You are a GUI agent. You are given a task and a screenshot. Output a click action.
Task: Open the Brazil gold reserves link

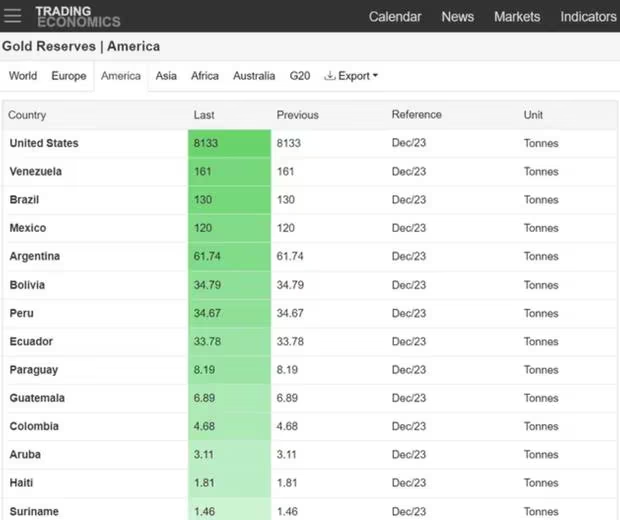click(x=25, y=200)
